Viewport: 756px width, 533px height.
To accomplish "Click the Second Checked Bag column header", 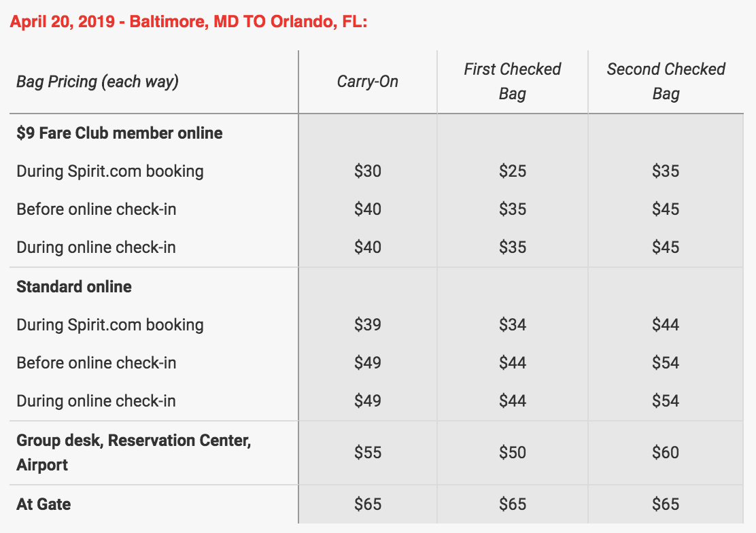I will 666,82.
